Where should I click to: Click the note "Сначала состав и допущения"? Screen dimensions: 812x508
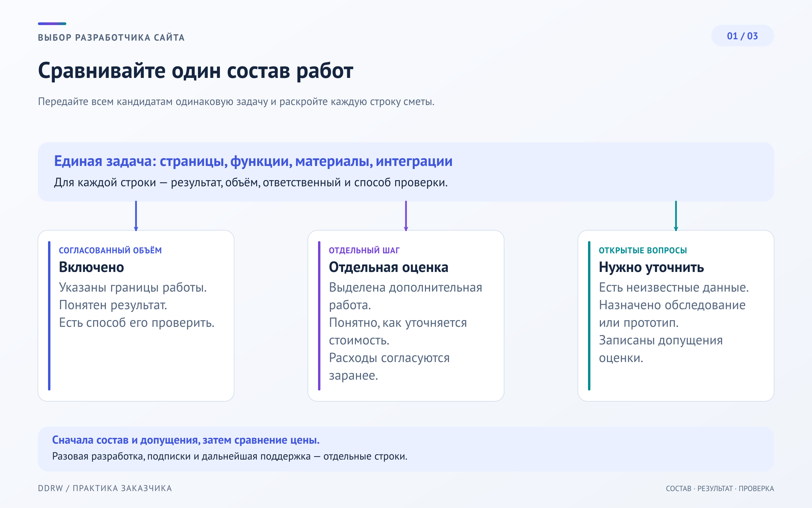tap(186, 440)
